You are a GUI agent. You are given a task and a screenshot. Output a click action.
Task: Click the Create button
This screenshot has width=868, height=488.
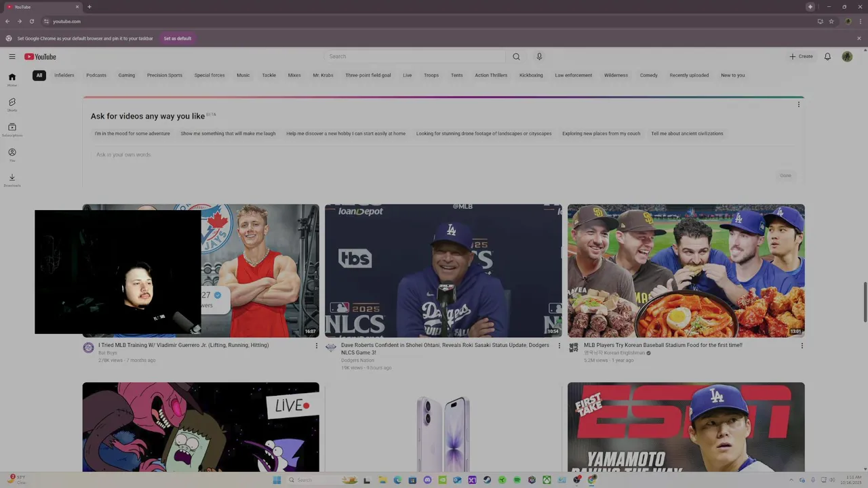(801, 56)
